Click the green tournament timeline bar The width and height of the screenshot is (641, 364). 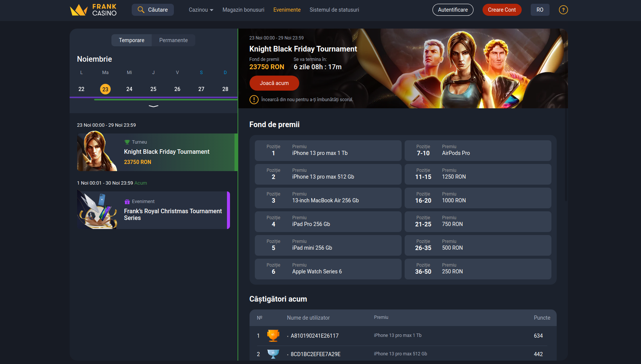pyautogui.click(x=166, y=100)
